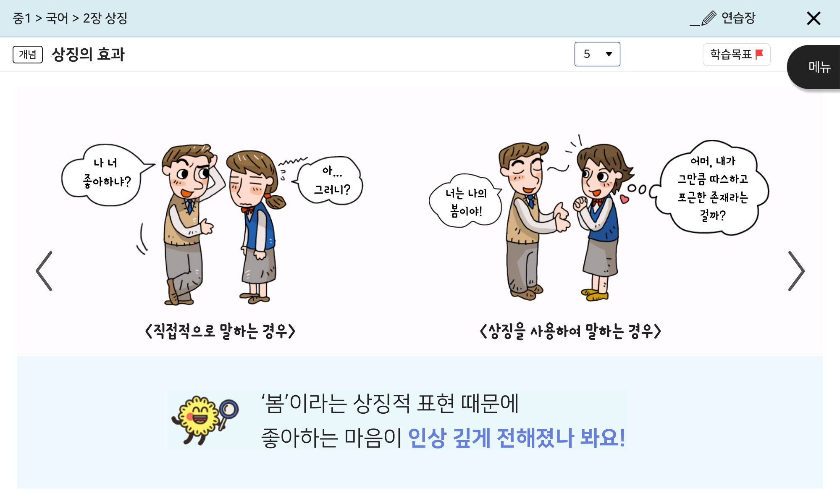Screen dimensions: 840x504
Task: Click the dropdown arrow beside number 5
Action: (x=609, y=54)
